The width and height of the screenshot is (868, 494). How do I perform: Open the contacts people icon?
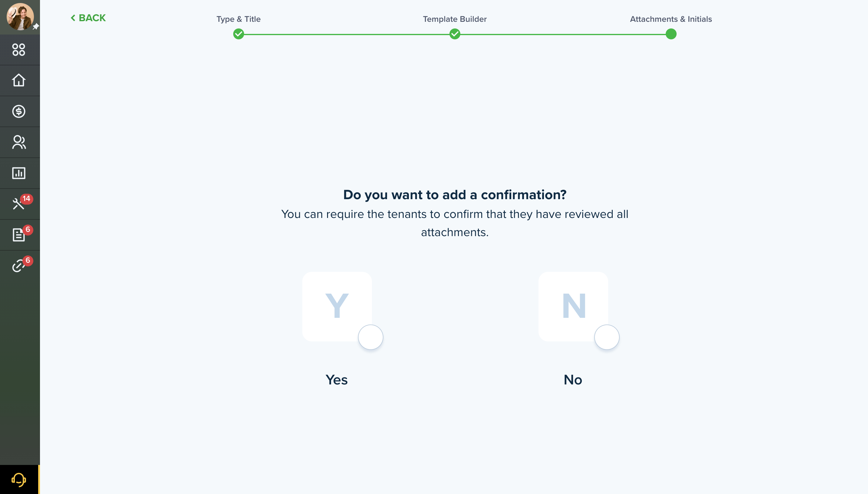tap(19, 142)
